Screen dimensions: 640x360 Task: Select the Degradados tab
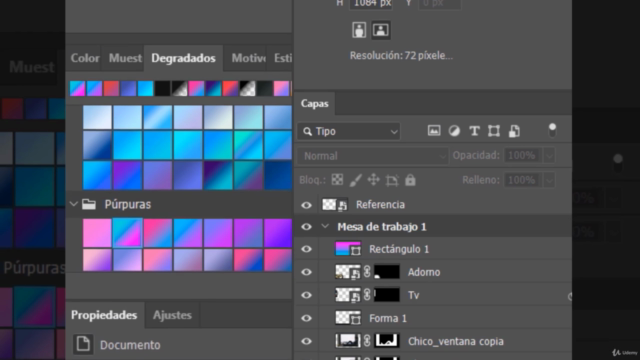click(x=183, y=58)
